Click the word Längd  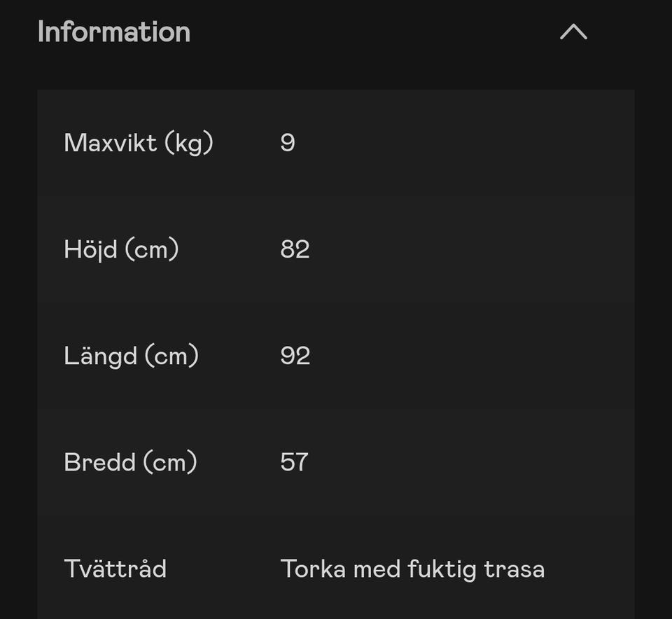pos(100,356)
